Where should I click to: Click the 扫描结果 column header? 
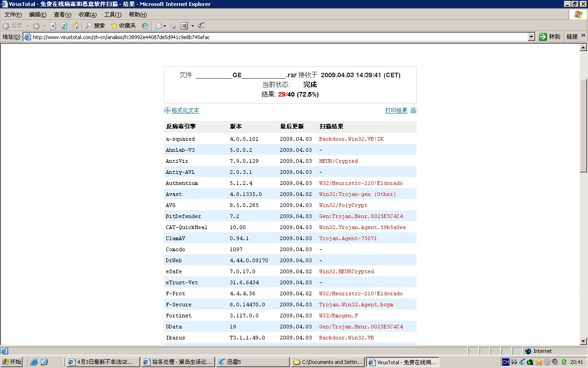click(x=331, y=126)
